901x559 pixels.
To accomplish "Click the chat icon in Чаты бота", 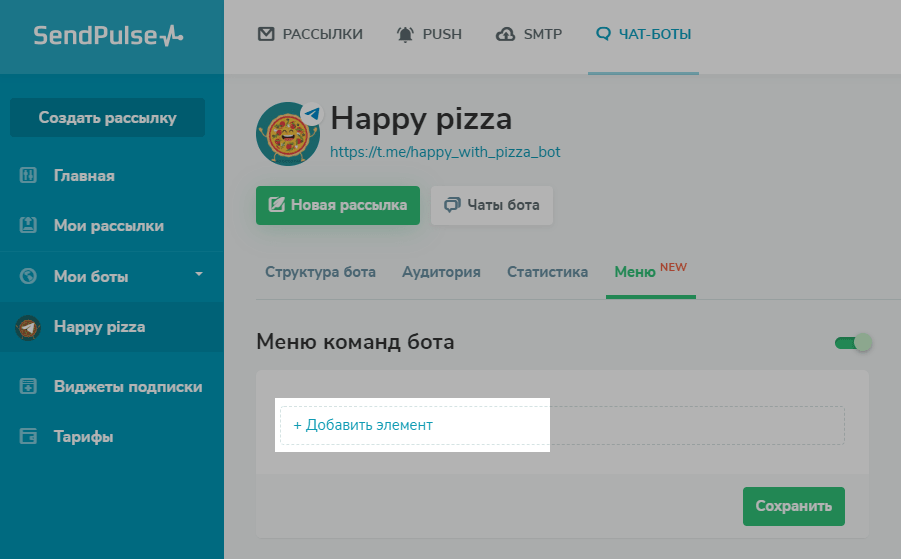I will tap(452, 205).
